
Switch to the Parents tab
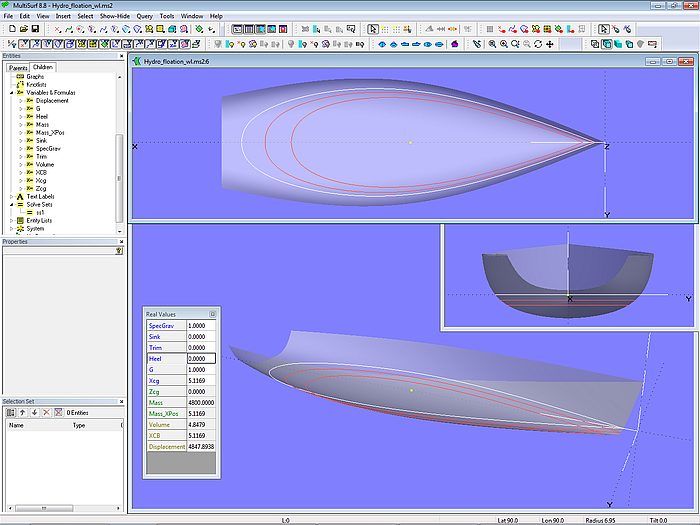(16, 67)
